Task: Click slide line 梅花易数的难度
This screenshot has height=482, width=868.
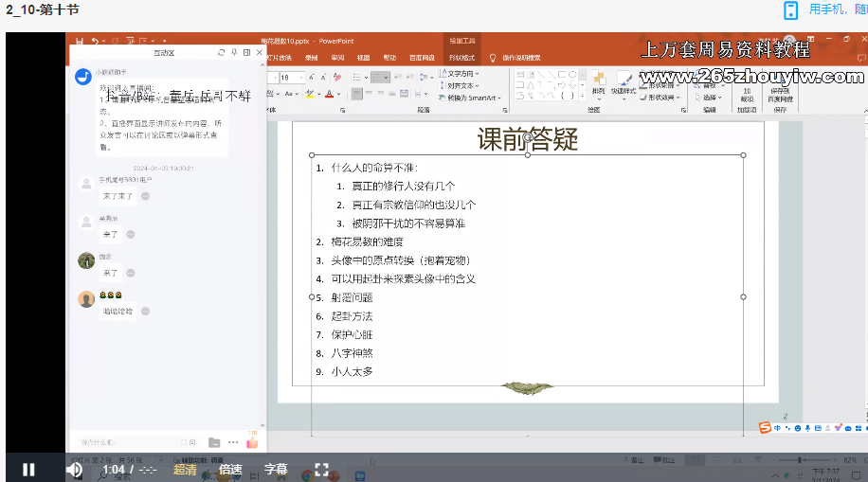Action: click(367, 241)
